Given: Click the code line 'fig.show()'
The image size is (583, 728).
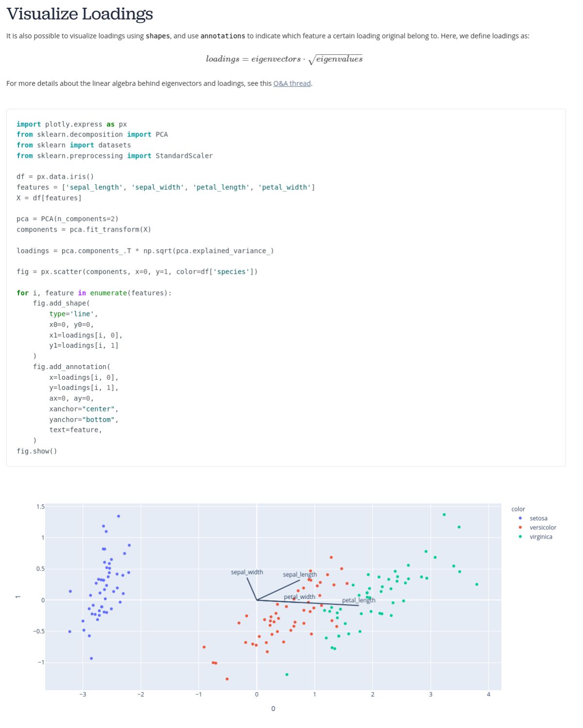Looking at the screenshot, I should [x=37, y=451].
